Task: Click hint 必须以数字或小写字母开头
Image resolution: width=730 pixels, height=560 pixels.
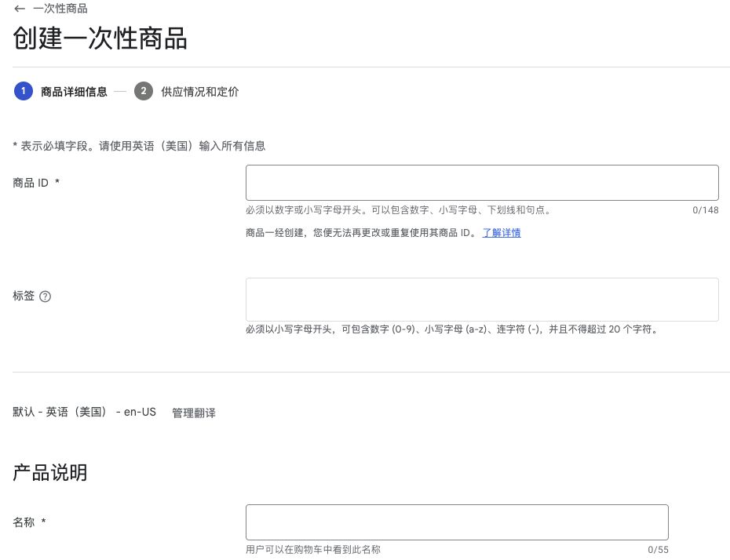Action: coord(399,210)
